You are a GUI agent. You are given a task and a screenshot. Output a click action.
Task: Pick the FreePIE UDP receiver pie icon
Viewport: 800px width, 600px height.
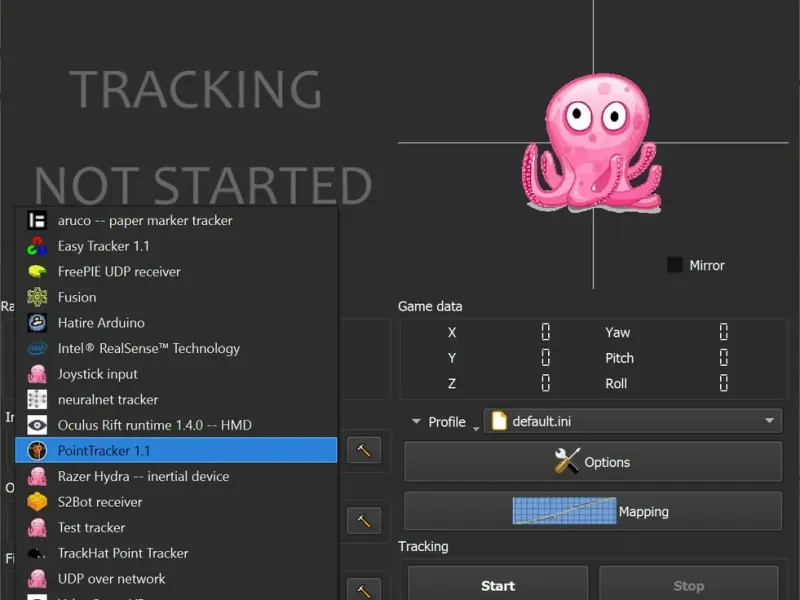[x=37, y=271]
